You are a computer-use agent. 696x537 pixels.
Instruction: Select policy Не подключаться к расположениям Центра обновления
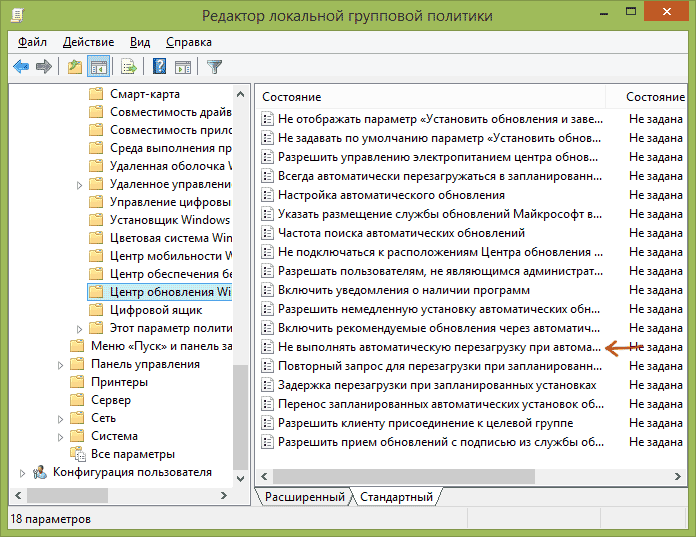[x=440, y=252]
